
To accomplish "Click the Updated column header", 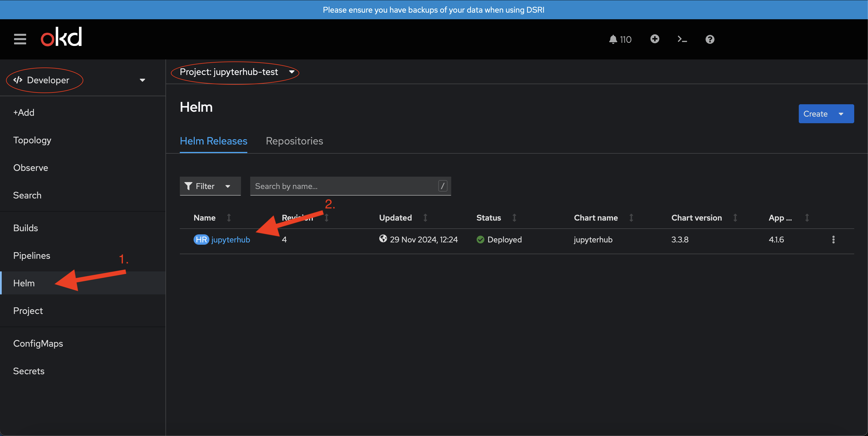I will [x=395, y=218].
